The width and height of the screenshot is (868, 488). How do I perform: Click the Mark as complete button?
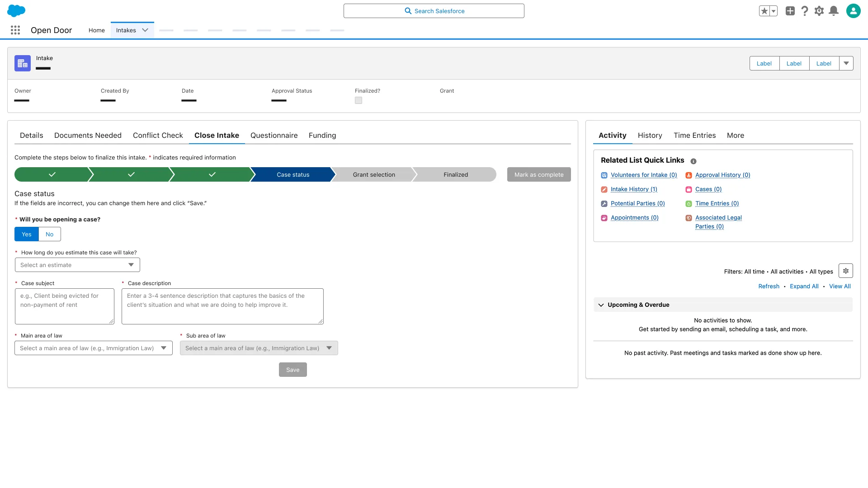[539, 174]
